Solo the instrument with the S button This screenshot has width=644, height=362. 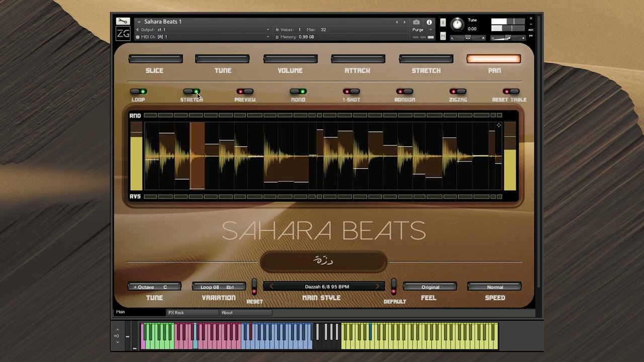click(x=443, y=23)
